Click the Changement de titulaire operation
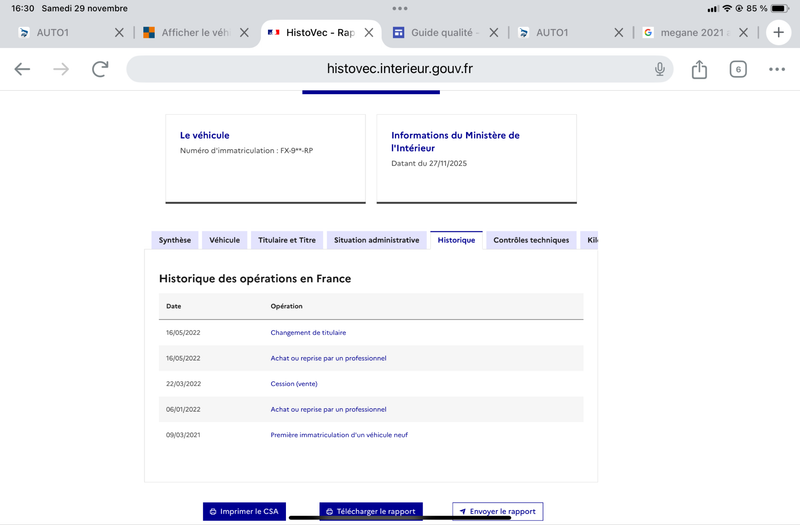This screenshot has width=800, height=525. 308,332
